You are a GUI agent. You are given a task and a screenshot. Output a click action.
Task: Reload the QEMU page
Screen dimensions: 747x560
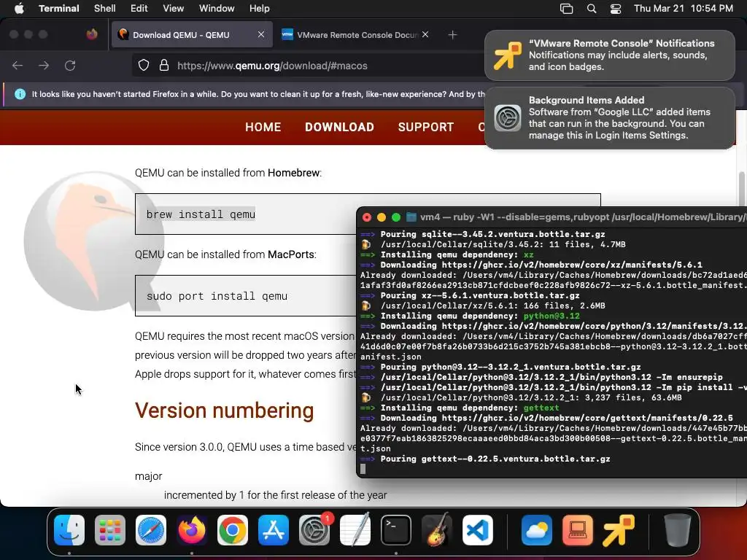click(x=70, y=65)
